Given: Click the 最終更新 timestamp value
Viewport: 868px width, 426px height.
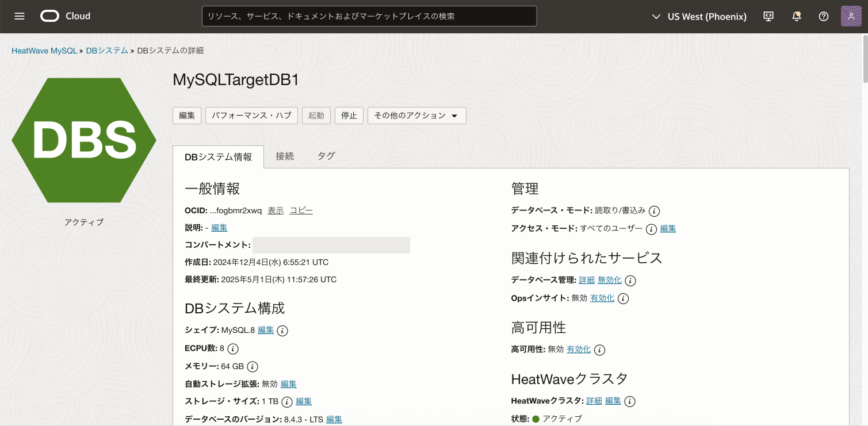Looking at the screenshot, I should point(277,279).
